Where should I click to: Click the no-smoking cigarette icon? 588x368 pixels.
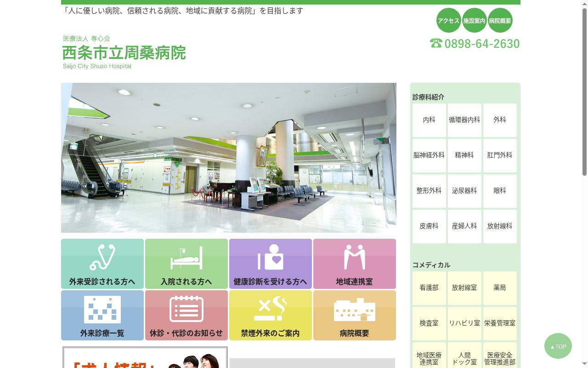[271, 309]
